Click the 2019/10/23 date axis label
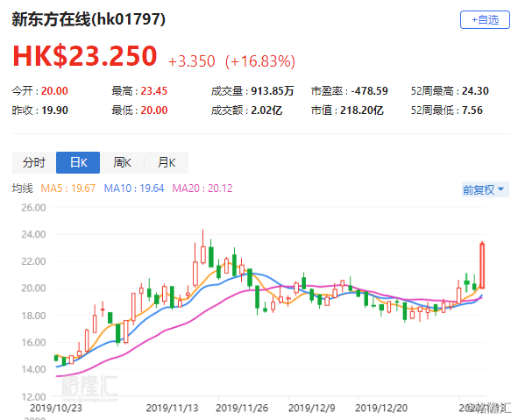This screenshot has width=518, height=420. click(56, 408)
